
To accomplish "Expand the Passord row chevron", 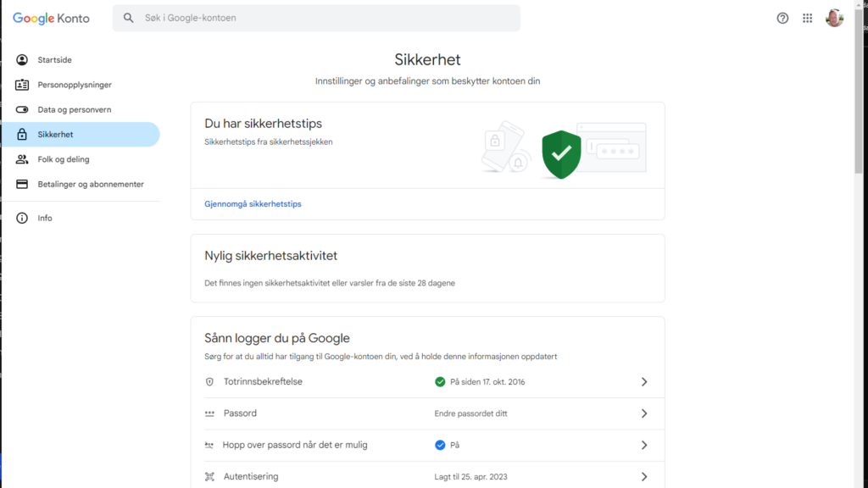I will tap(644, 413).
